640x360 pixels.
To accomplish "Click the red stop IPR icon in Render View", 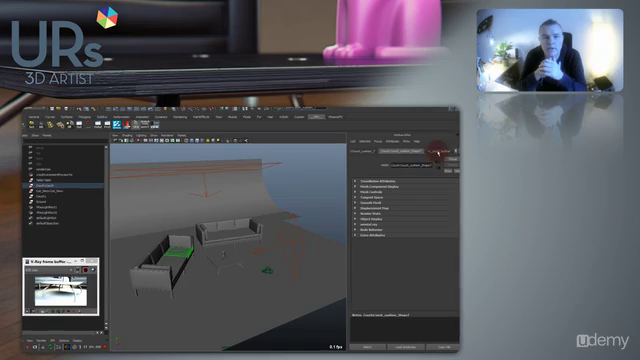I will [104, 347].
